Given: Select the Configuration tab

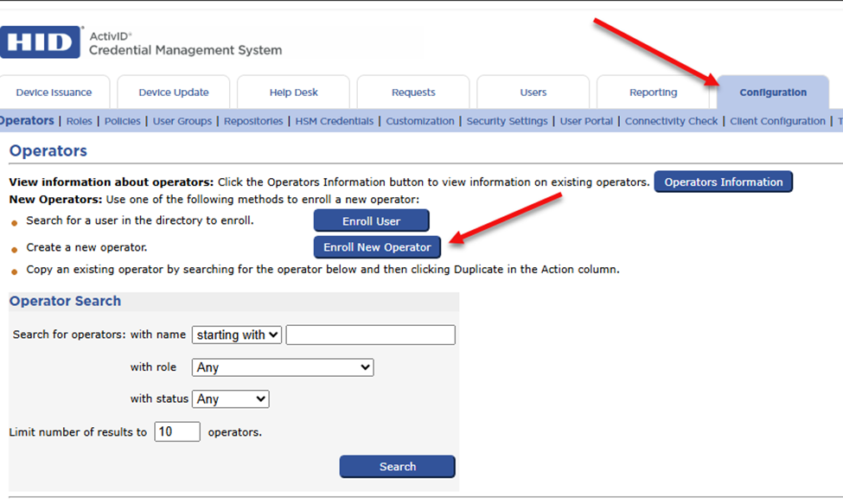Looking at the screenshot, I should (773, 93).
